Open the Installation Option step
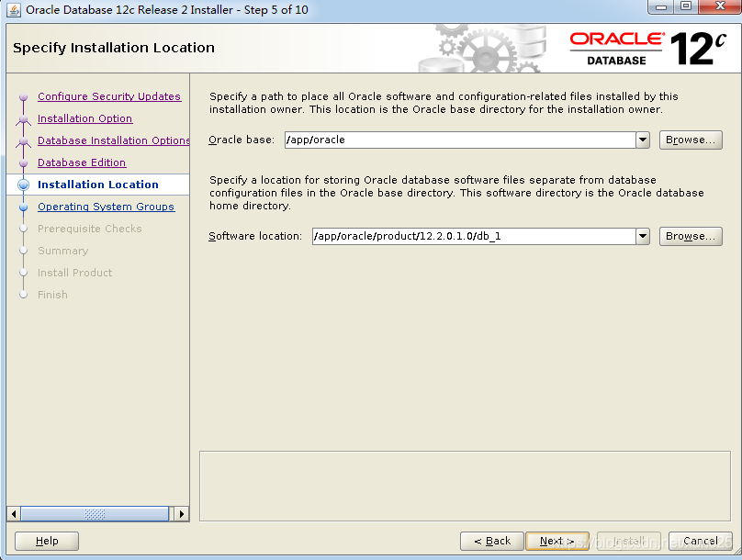 tap(85, 118)
